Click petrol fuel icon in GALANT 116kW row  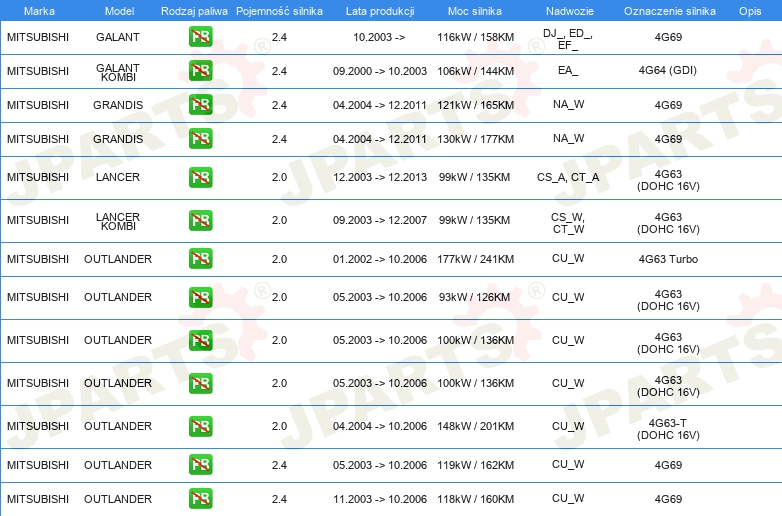[200, 37]
